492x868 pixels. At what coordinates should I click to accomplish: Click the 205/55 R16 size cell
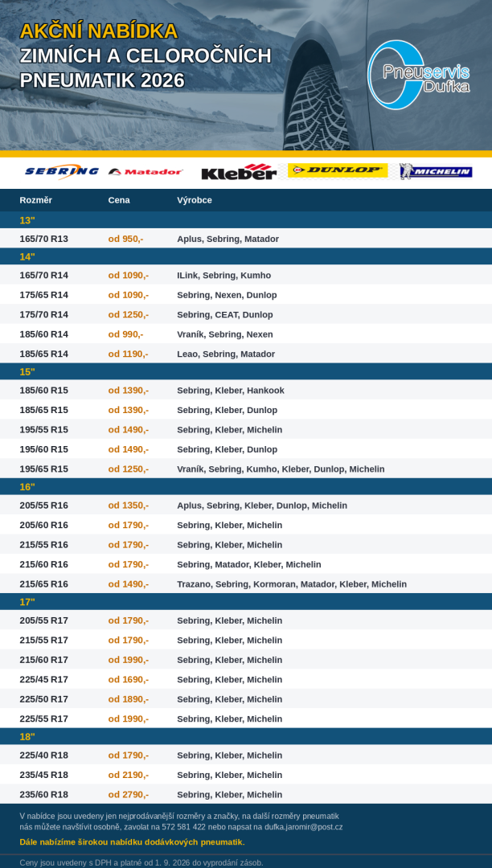pyautogui.click(x=43, y=506)
